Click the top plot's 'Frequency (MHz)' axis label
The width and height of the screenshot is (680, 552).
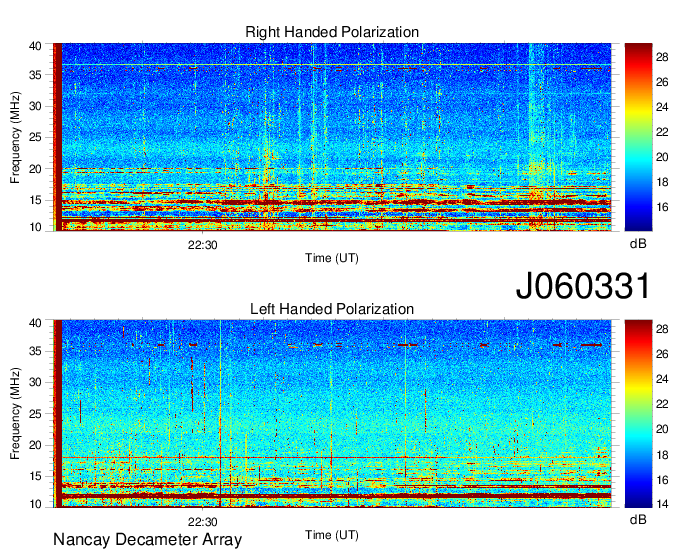click(15, 137)
